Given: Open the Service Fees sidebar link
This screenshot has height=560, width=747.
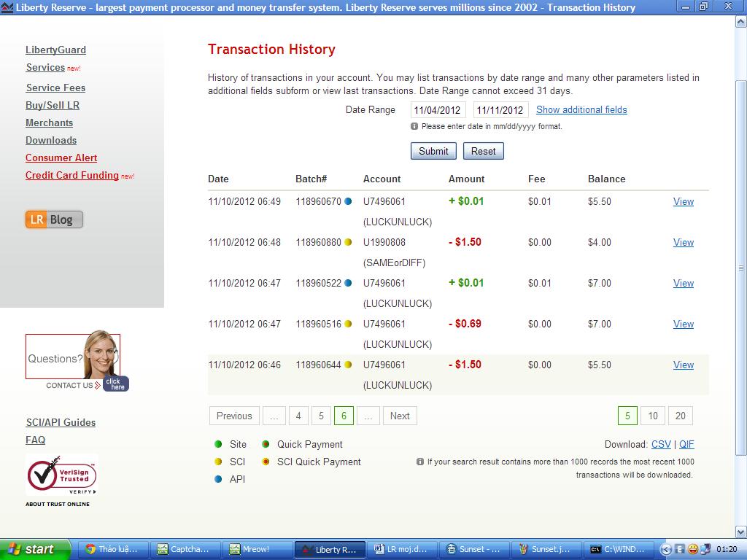Looking at the screenshot, I should 55,87.
